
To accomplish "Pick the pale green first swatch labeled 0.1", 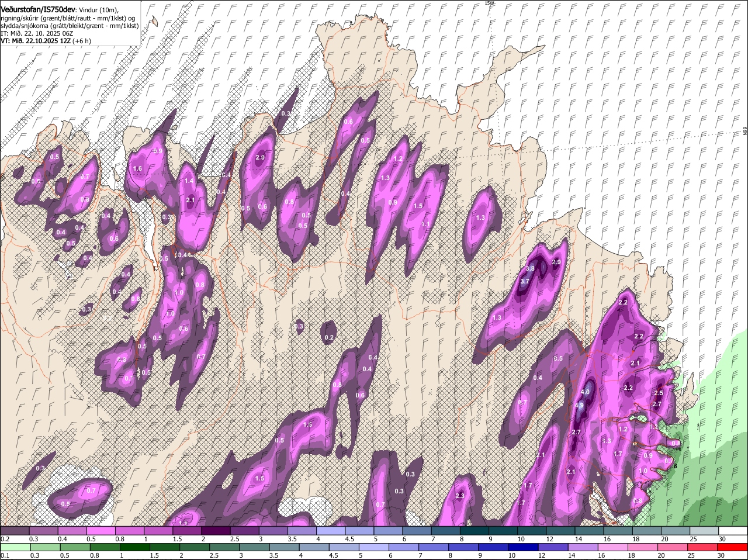I will click(x=15, y=547).
